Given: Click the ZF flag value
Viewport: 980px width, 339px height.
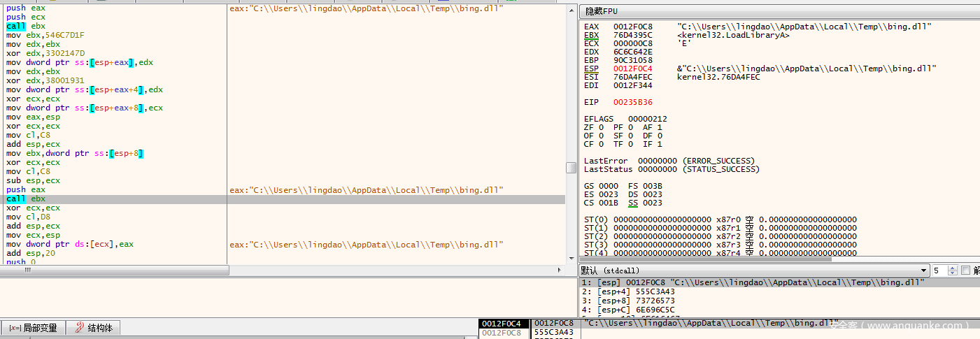Looking at the screenshot, I should 598,127.
